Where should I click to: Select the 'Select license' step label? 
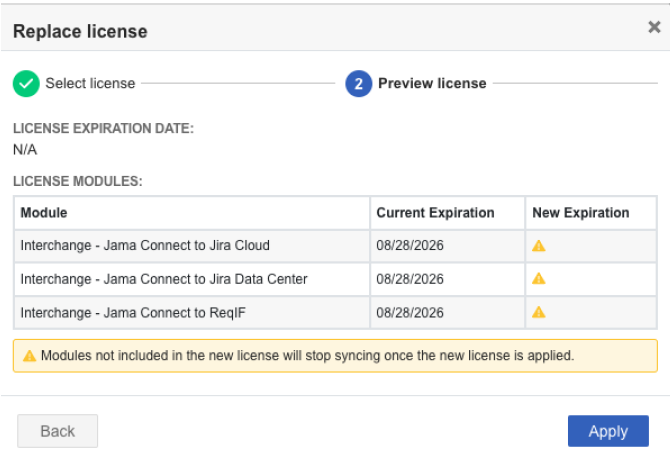pos(90,83)
